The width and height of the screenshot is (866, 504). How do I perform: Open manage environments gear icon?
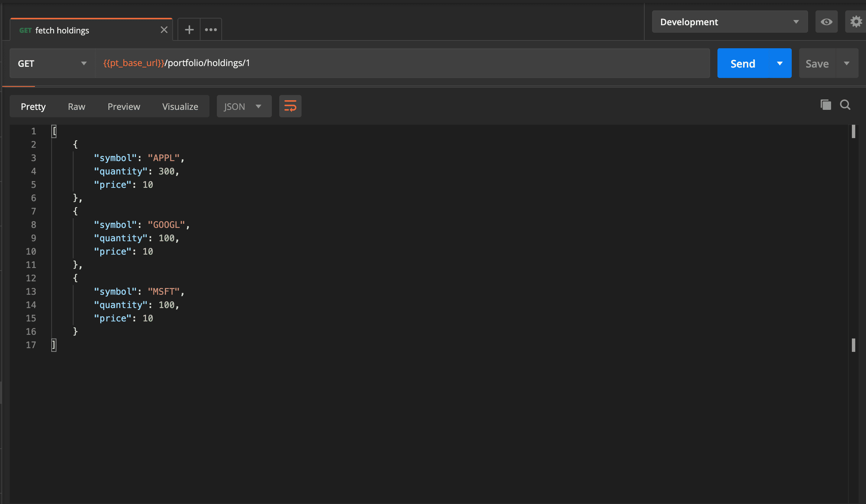[856, 22]
